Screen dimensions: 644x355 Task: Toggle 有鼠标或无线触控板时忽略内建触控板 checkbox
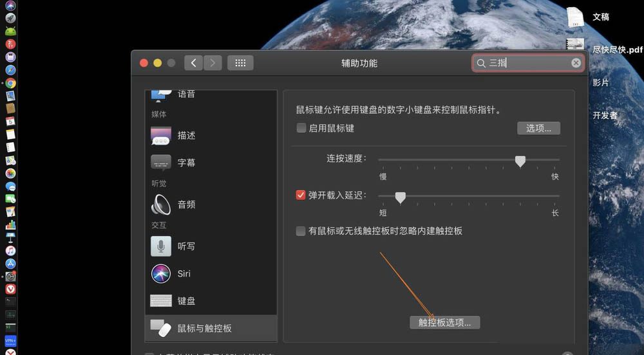click(301, 231)
